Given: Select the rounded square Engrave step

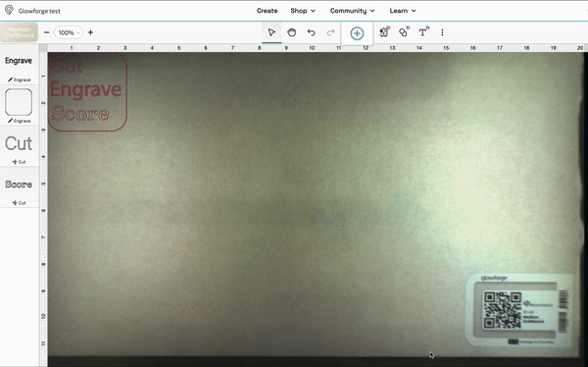Looking at the screenshot, I should (19, 102).
